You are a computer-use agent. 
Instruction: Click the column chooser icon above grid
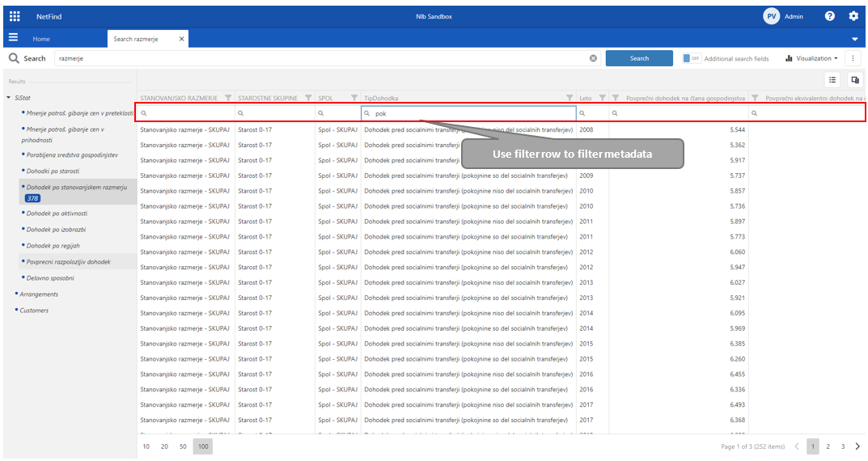tap(854, 79)
